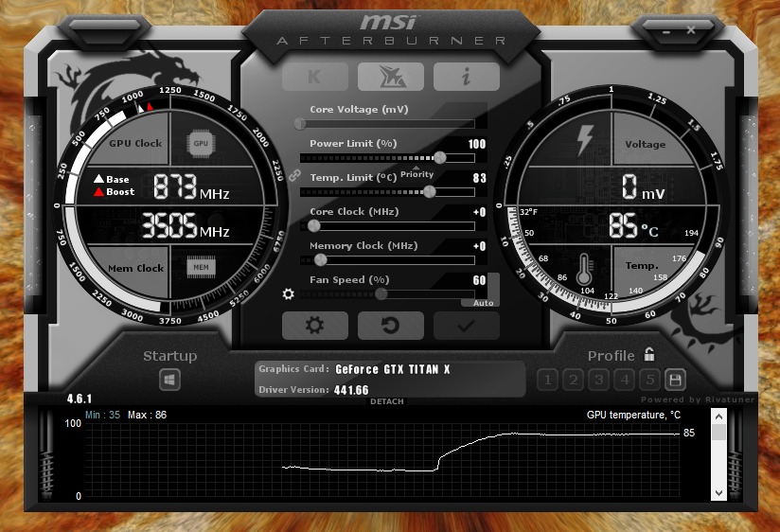Open Afterburner settings with the gear button
780x532 pixels.
[x=314, y=326]
